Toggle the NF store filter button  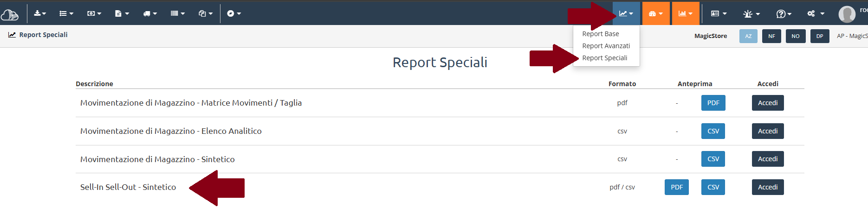tap(771, 36)
